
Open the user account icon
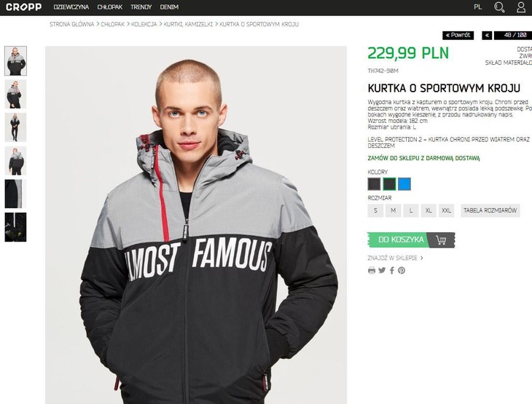521,7
